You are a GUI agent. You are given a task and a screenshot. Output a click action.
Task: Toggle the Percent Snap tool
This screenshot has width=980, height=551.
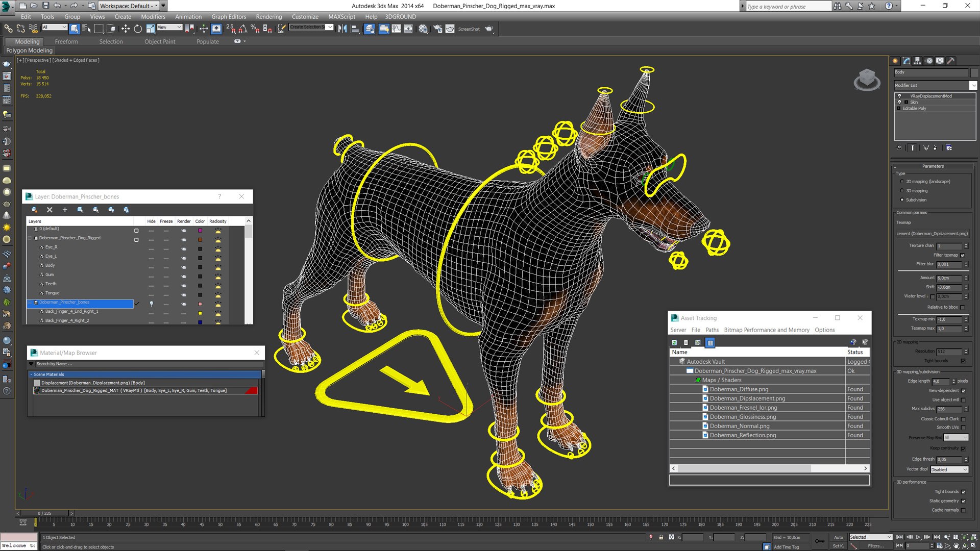[255, 29]
